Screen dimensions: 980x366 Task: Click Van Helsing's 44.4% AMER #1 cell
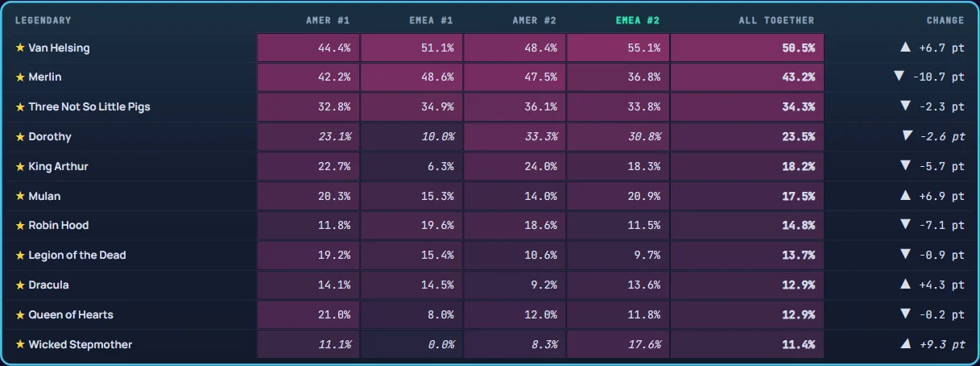[308, 48]
